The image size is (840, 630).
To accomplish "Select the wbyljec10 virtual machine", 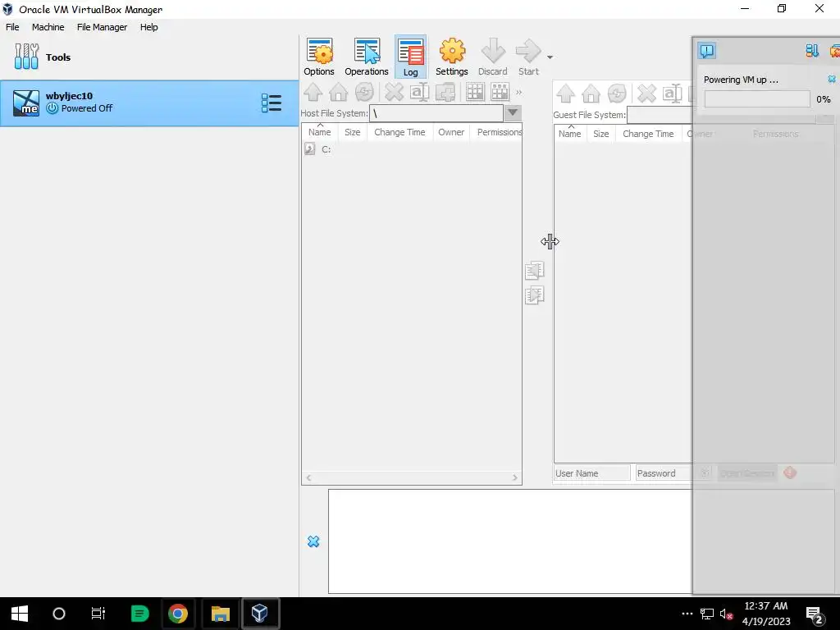I will [x=149, y=103].
